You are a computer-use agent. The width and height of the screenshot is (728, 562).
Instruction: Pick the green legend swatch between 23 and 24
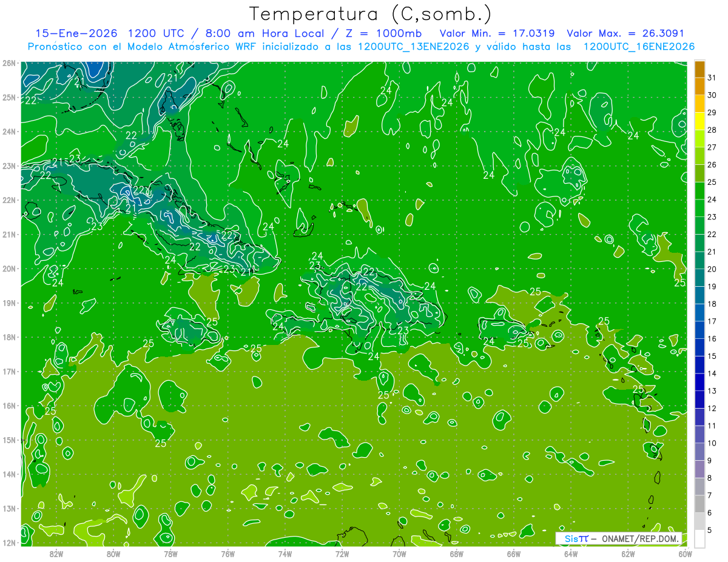tap(699, 208)
